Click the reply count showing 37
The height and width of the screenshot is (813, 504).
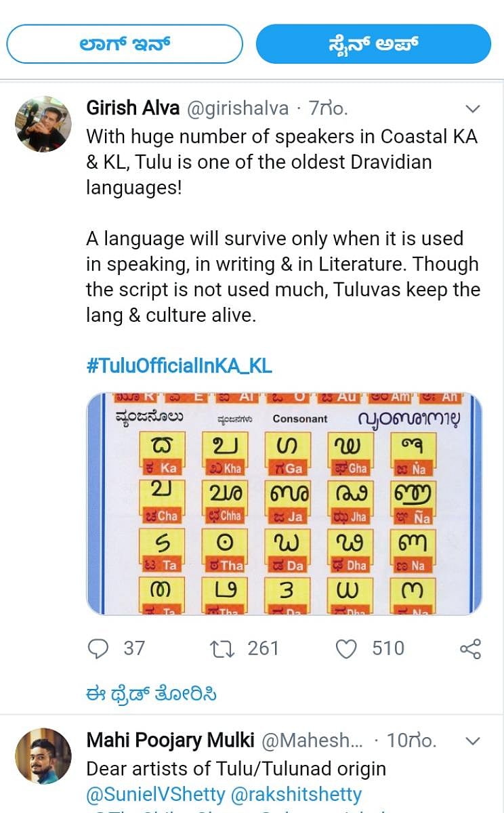(129, 648)
